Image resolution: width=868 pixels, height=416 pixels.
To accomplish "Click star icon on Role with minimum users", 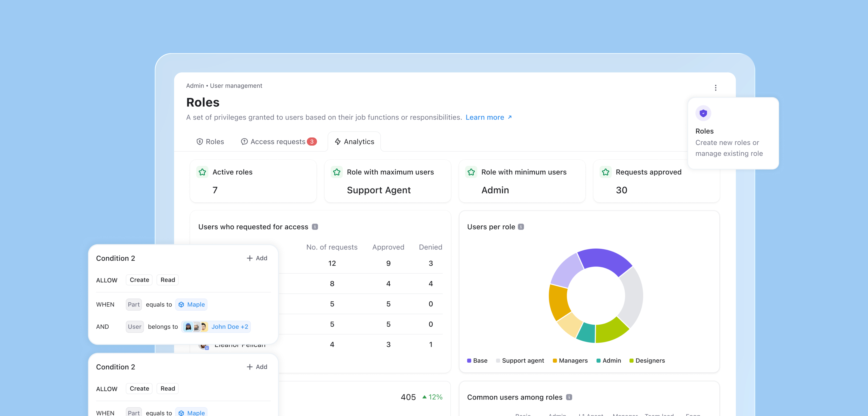I will [471, 172].
